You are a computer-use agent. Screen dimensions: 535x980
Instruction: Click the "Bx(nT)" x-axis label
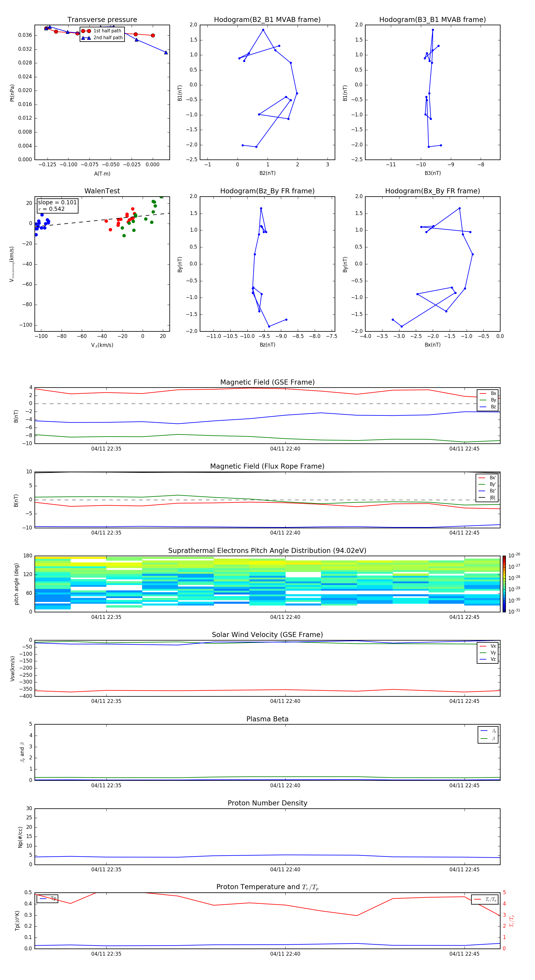point(432,345)
